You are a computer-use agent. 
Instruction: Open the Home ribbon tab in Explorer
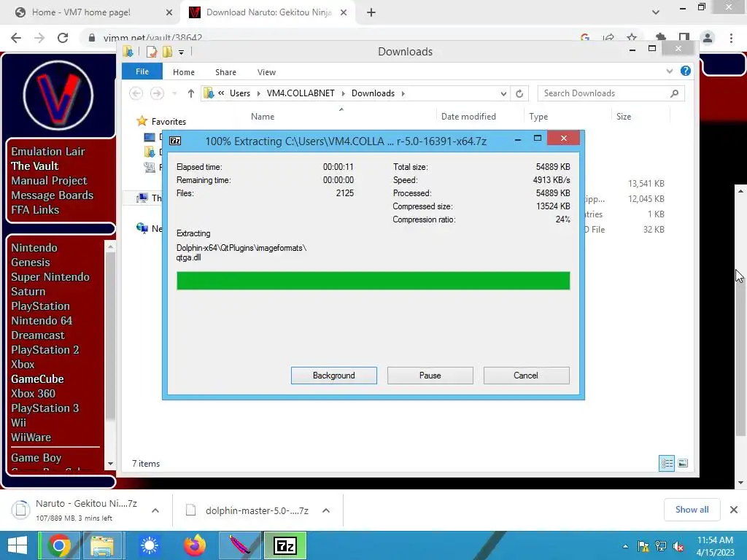click(183, 72)
